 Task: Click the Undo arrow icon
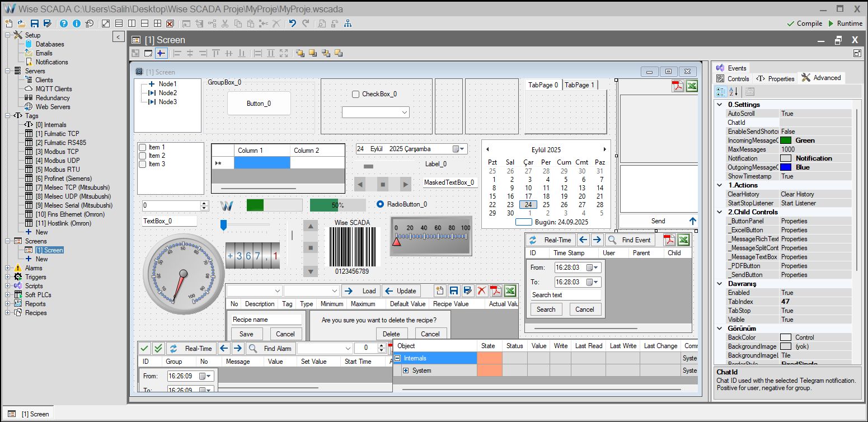pos(292,23)
